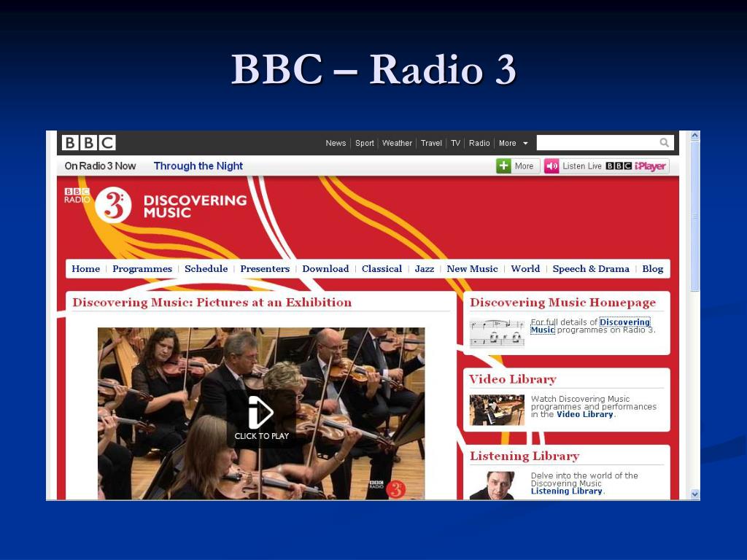Click the green plus More icon
Image resolution: width=747 pixels, height=560 pixels.
click(x=503, y=166)
